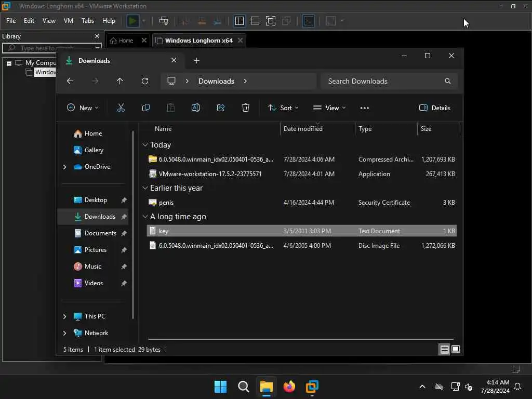
Task: Sort by Type column header
Action: [x=365, y=129]
